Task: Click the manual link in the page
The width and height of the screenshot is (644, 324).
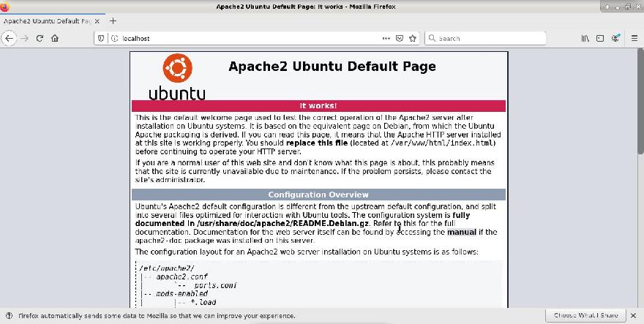Action: point(462,232)
